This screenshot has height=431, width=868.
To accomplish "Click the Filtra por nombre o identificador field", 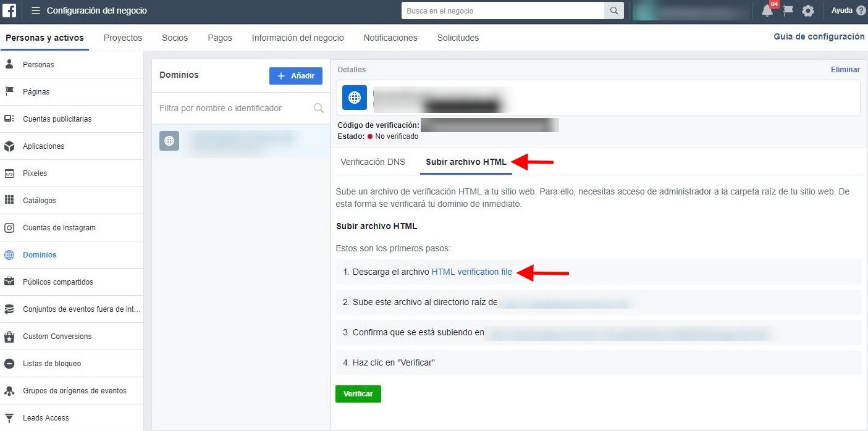I will (241, 108).
